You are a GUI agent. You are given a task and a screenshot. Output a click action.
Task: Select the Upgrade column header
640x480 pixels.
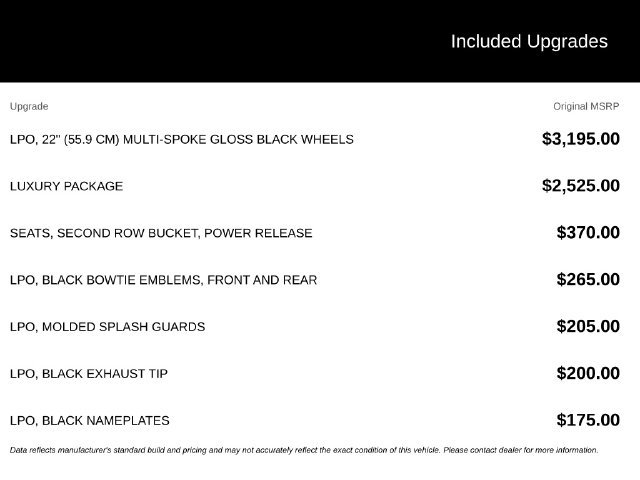[29, 106]
